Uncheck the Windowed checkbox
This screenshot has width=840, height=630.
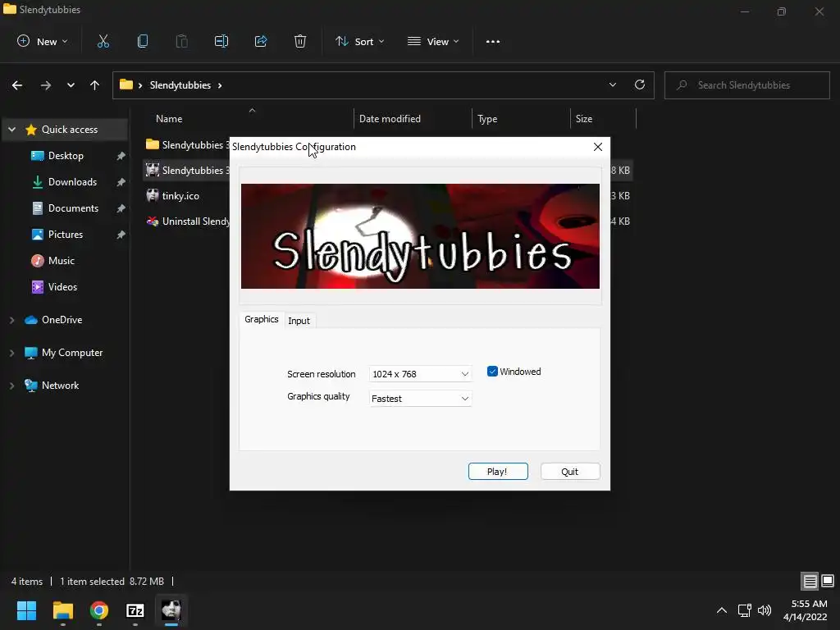coord(492,372)
